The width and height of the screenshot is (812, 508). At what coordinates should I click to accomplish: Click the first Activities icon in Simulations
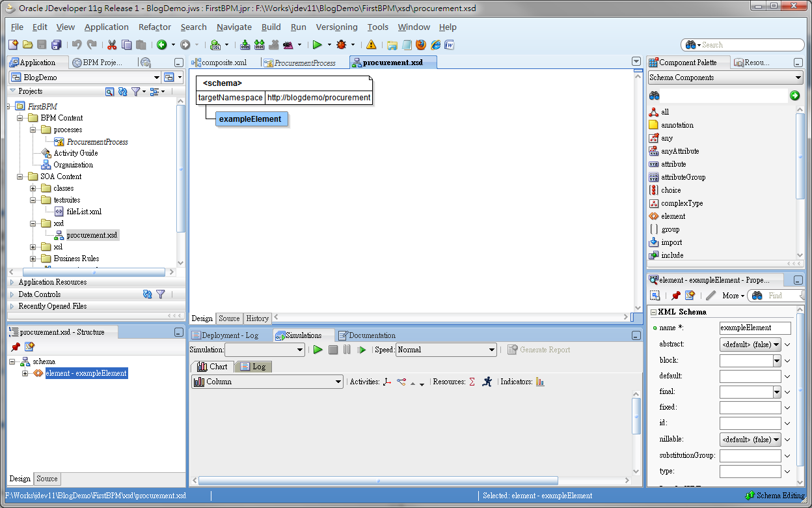(387, 382)
